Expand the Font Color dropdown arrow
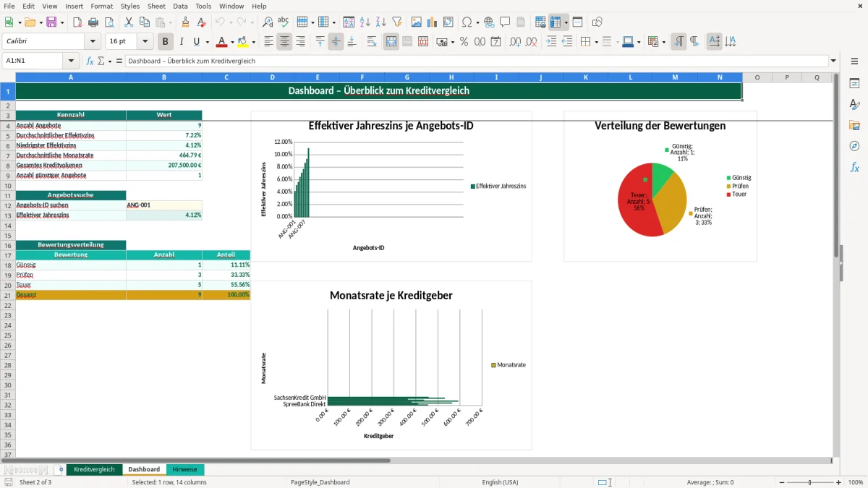 coord(232,42)
